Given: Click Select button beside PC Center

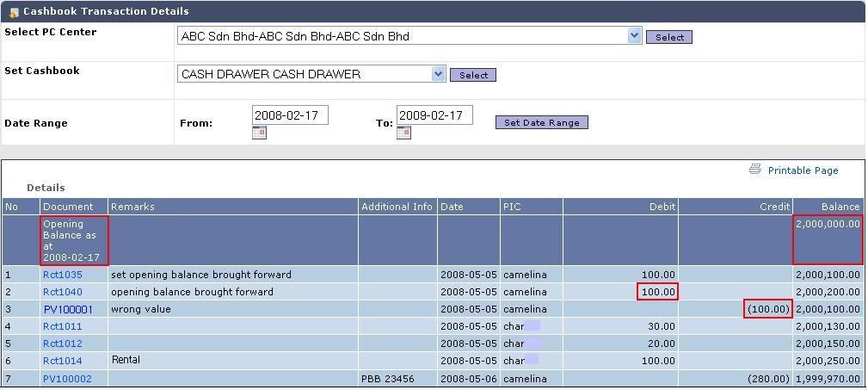Looking at the screenshot, I should 669,37.
